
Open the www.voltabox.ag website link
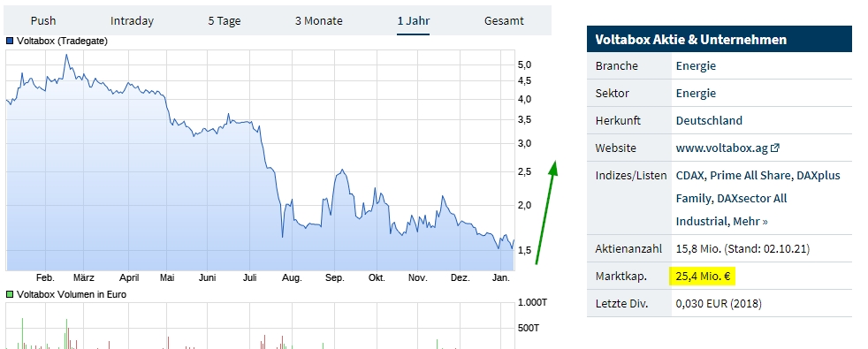click(722, 148)
